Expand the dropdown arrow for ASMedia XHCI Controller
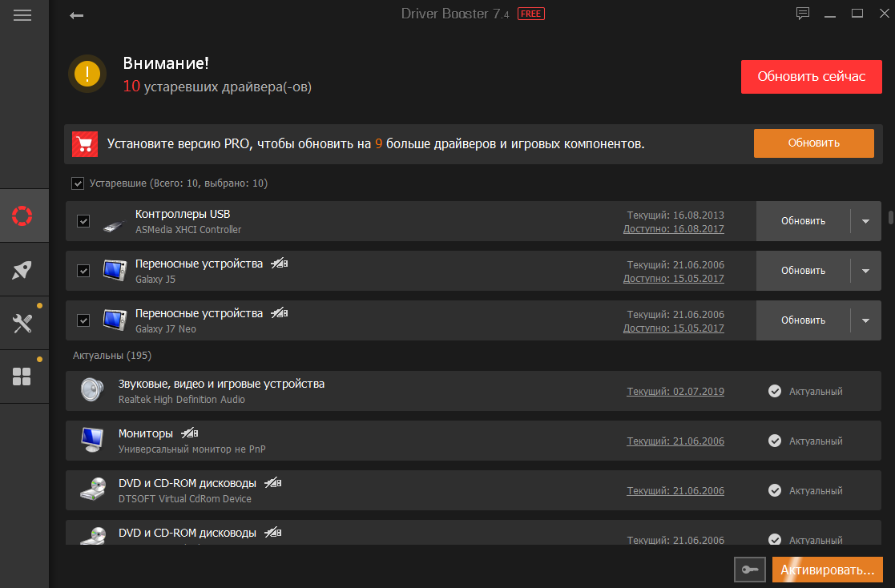 [x=866, y=221]
